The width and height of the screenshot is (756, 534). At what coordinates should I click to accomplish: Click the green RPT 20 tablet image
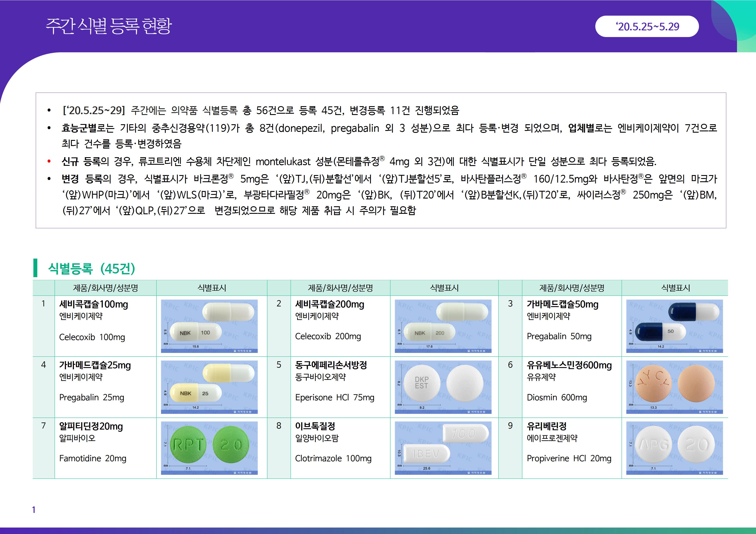click(x=209, y=448)
